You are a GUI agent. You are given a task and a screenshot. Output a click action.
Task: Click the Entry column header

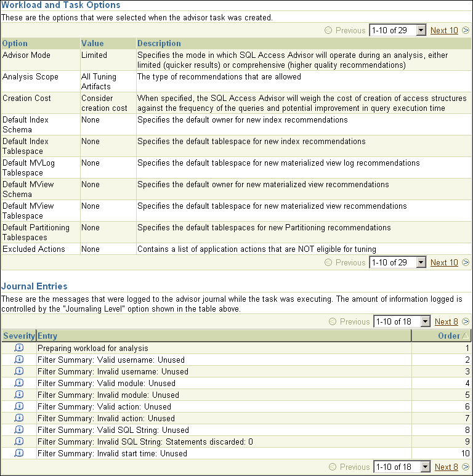pyautogui.click(x=47, y=336)
